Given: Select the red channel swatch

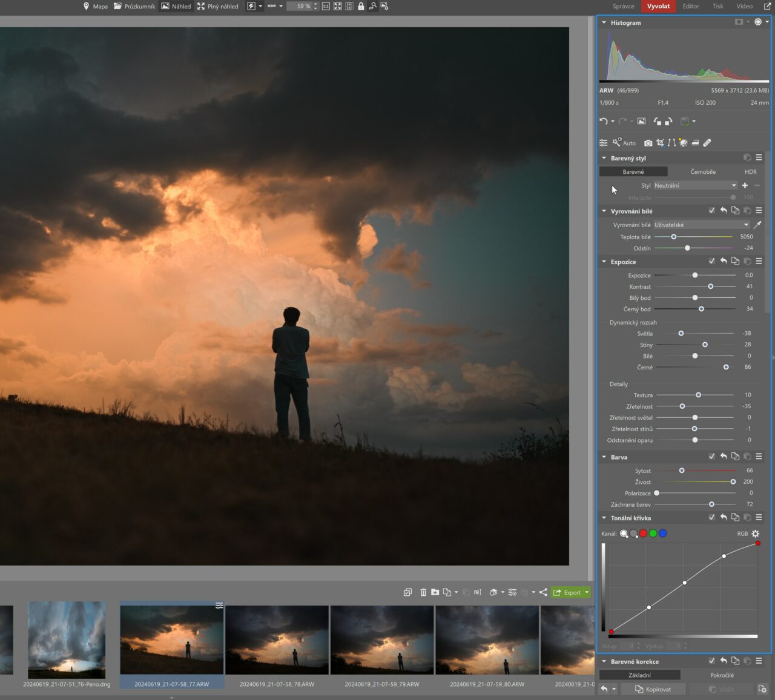Looking at the screenshot, I should point(643,533).
